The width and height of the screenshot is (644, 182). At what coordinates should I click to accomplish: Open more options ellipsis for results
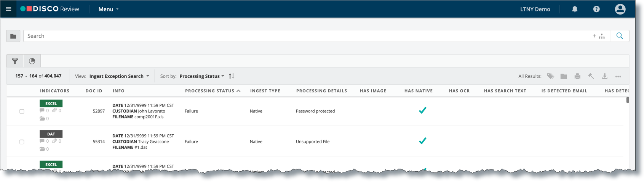pos(618,77)
